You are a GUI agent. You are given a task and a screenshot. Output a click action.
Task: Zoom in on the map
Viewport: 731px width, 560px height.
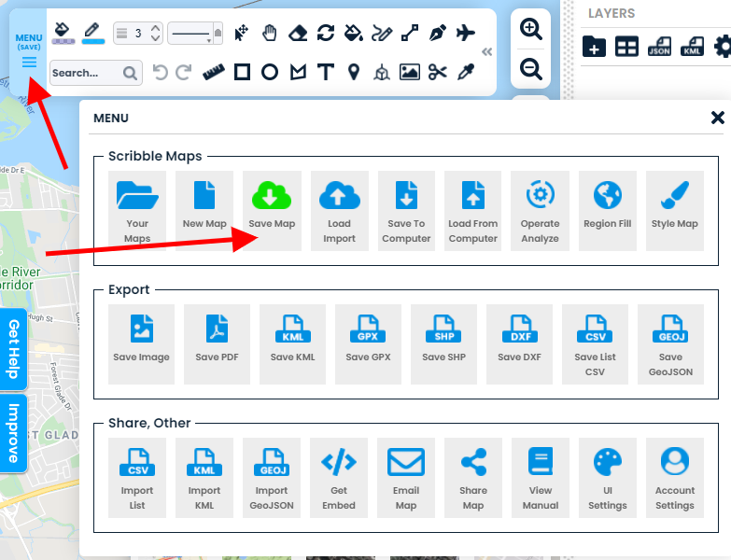pyautogui.click(x=530, y=29)
